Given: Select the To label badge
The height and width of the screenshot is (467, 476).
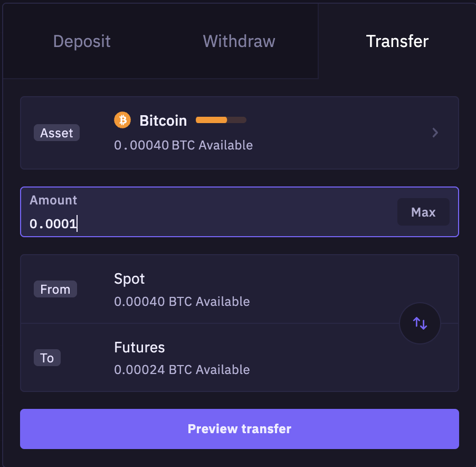Looking at the screenshot, I should point(47,358).
